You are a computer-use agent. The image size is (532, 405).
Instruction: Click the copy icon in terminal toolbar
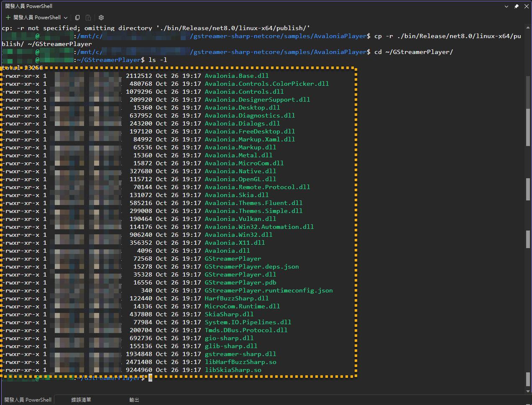click(x=77, y=18)
